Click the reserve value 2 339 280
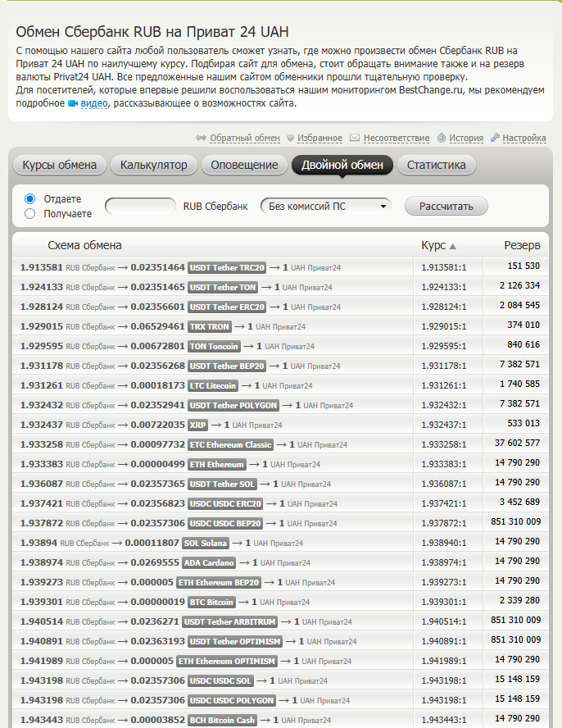 (x=519, y=600)
